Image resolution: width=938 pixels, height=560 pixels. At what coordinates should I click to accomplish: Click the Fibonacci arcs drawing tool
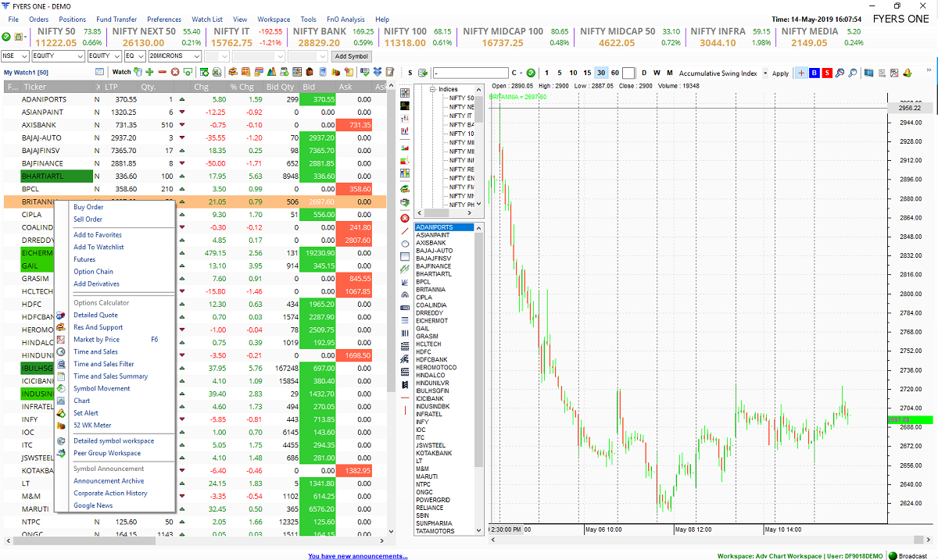pyautogui.click(x=405, y=295)
